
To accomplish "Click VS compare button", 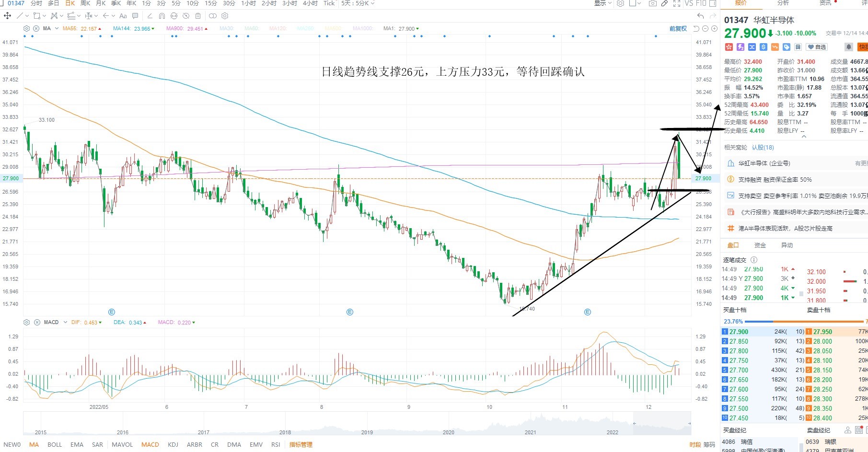I will coord(689,3).
